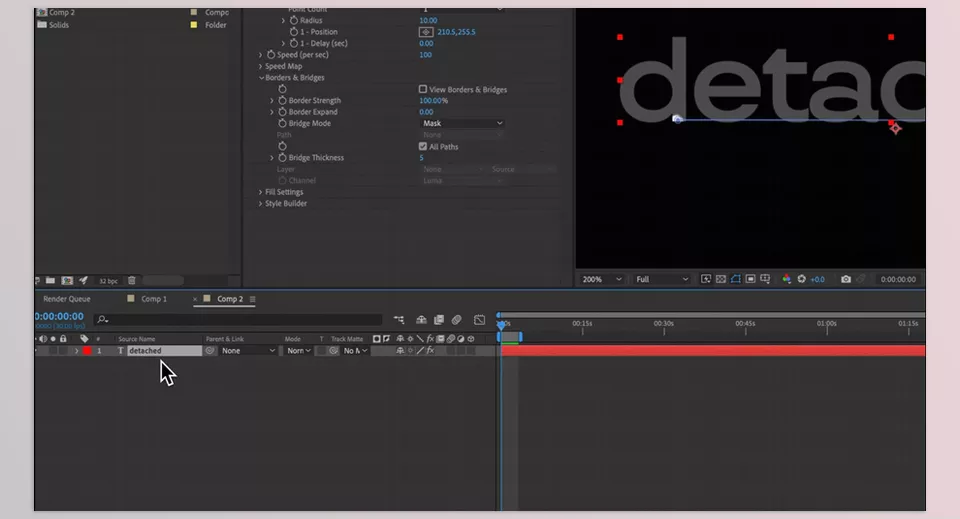The height and width of the screenshot is (519, 960).
Task: Enable frame blending for the composition
Action: [439, 319]
